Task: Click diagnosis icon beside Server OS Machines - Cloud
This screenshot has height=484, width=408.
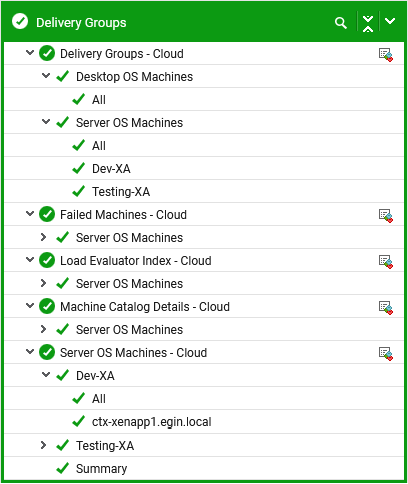Action: [386, 354]
